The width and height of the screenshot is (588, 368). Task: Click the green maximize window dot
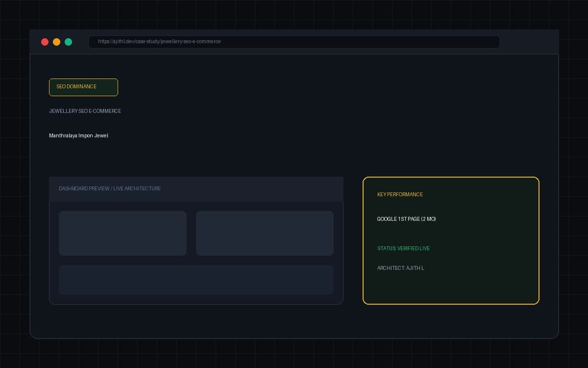tap(68, 42)
